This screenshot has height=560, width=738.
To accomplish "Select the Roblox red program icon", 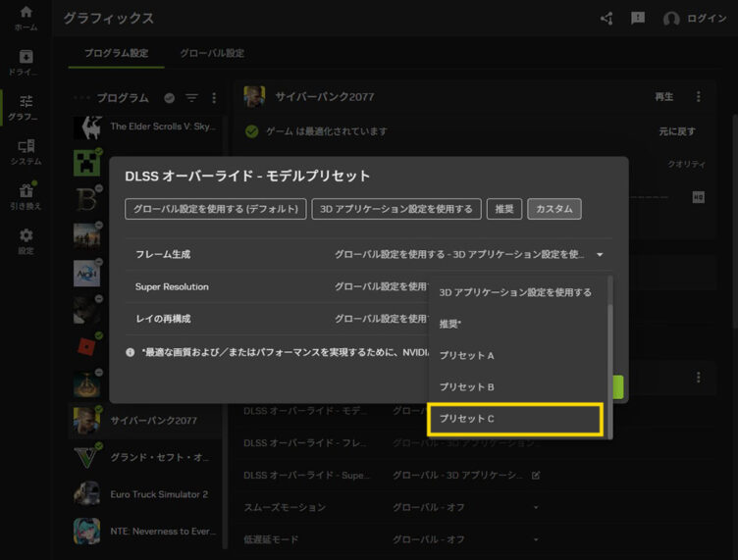I will (x=86, y=347).
